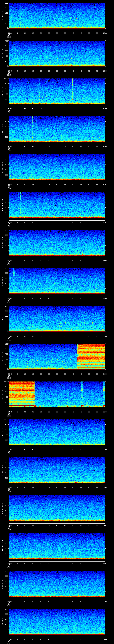
Task: Click the red broadband noise block in 14:24:00 panel
Action: 22,394
